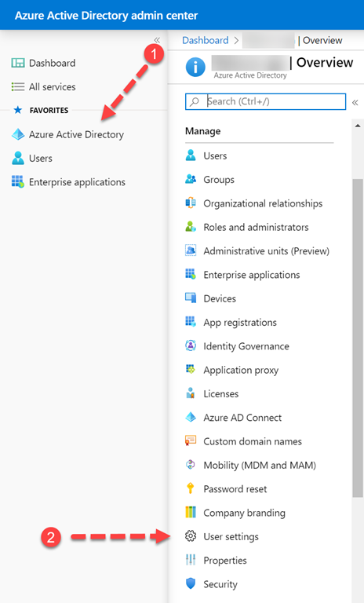
Task: Collapse the Manage menu panel
Action: [355, 102]
